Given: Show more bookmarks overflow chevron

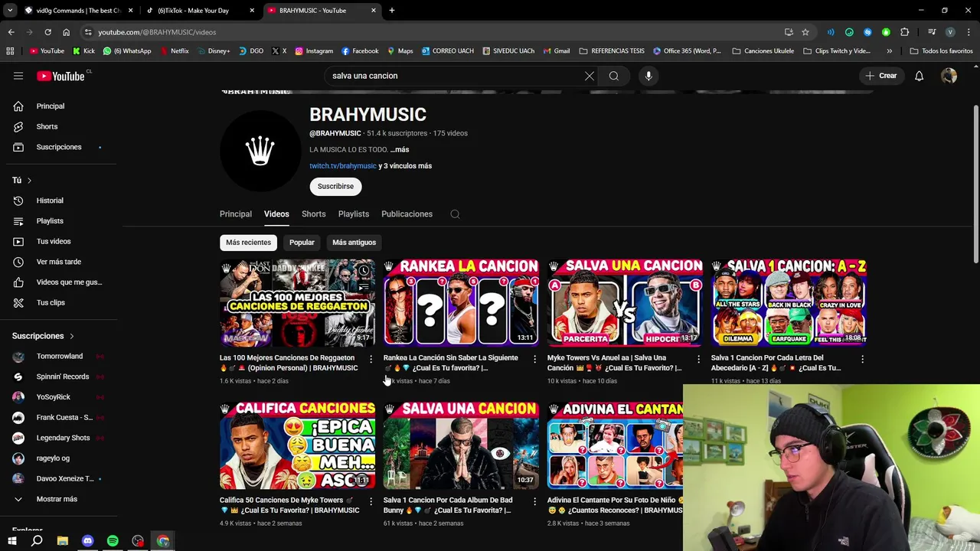Looking at the screenshot, I should pos(889,51).
